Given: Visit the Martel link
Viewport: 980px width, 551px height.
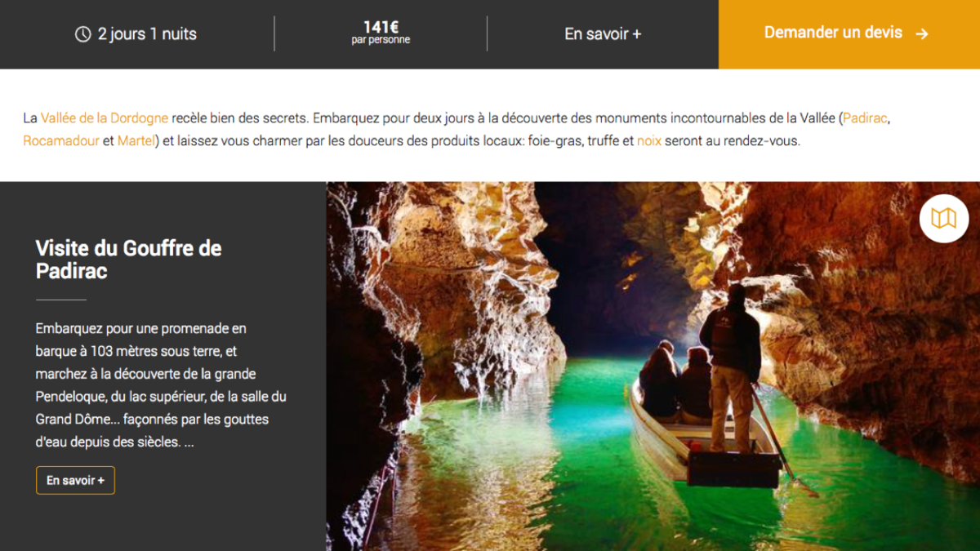Looking at the screenshot, I should coord(136,140).
